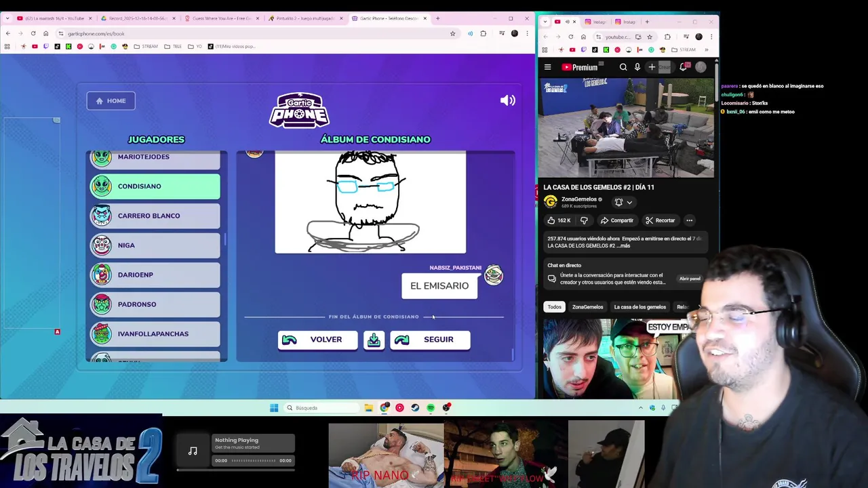This screenshot has height=488, width=868.
Task: Open ZonaGemelos channel avatar
Action: point(551,202)
